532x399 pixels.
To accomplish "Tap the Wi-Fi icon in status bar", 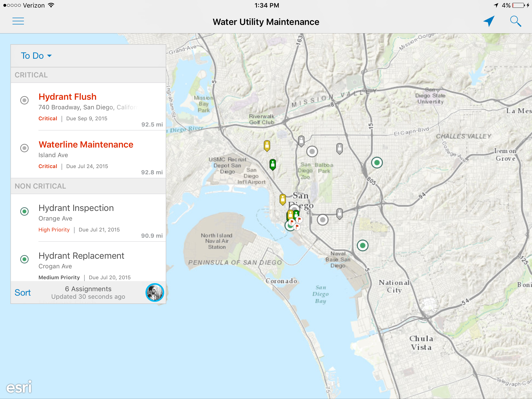I will [x=51, y=5].
